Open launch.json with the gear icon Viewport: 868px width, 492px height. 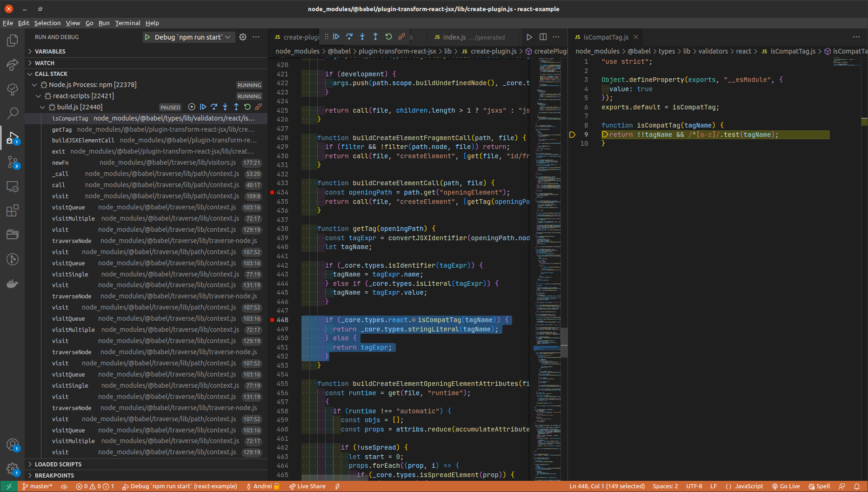(243, 37)
